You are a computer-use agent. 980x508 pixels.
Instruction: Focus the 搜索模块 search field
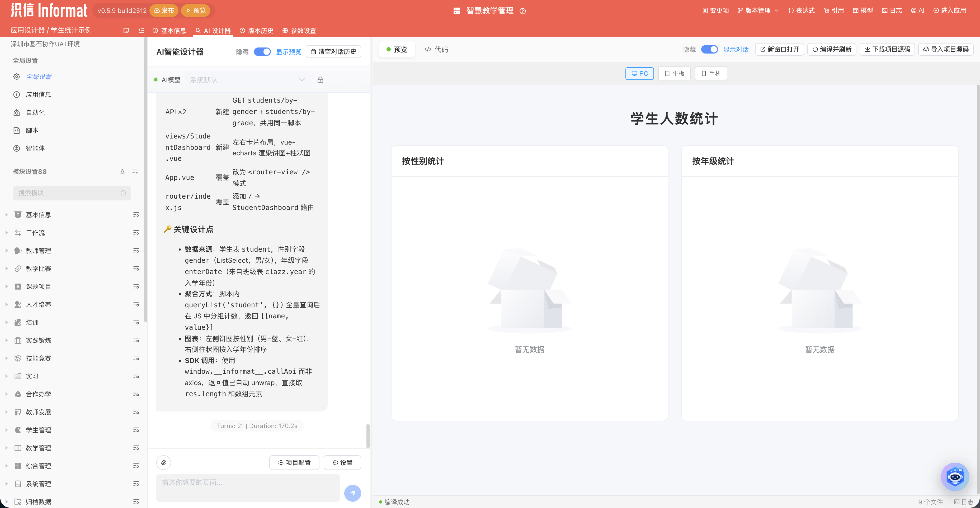(72, 193)
